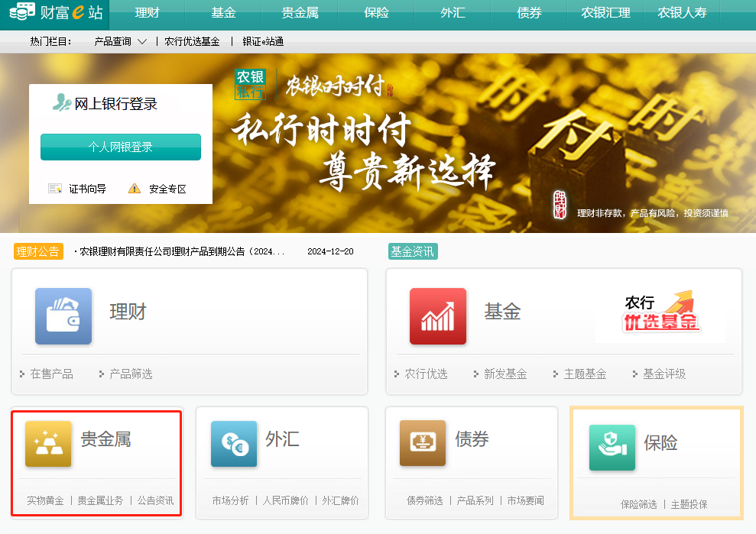Image resolution: width=756 pixels, height=534 pixels.
Task: Click the 财富e站 logo
Action: 55,11
